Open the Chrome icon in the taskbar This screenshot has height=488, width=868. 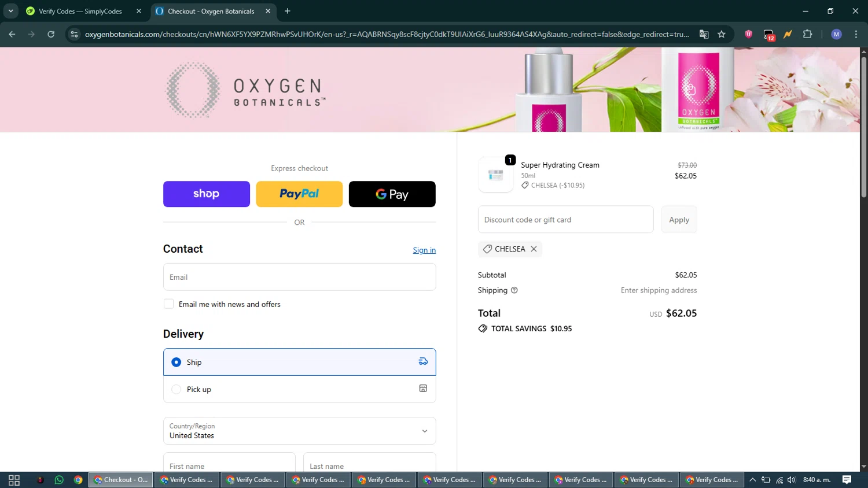coord(78,480)
